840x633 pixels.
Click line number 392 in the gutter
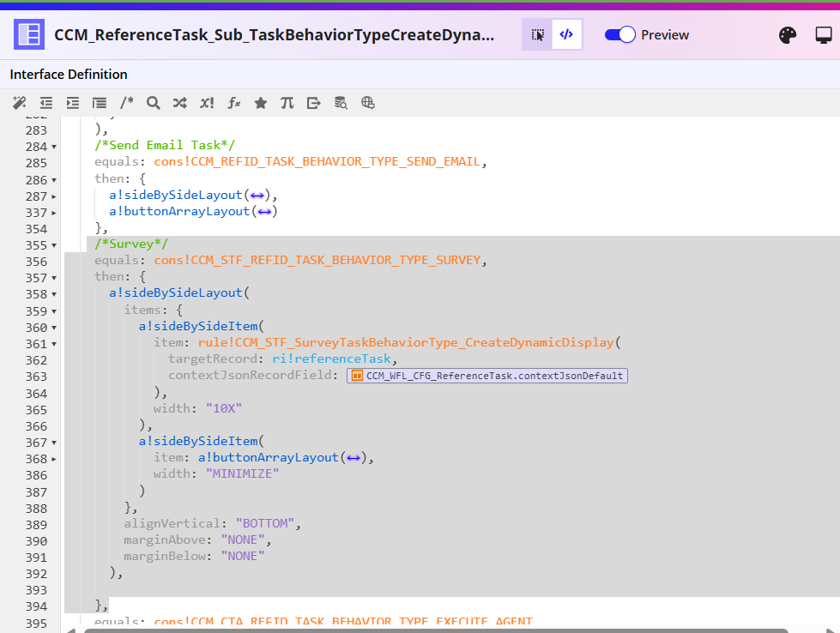coord(36,574)
